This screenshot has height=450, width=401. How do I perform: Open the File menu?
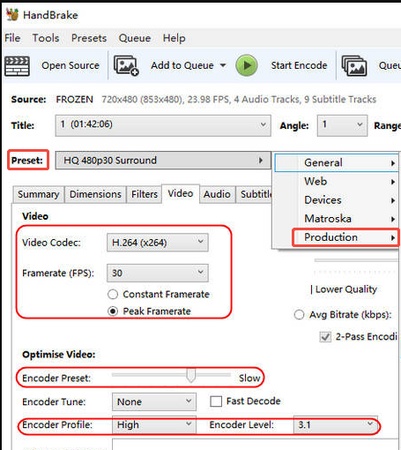coord(12,38)
